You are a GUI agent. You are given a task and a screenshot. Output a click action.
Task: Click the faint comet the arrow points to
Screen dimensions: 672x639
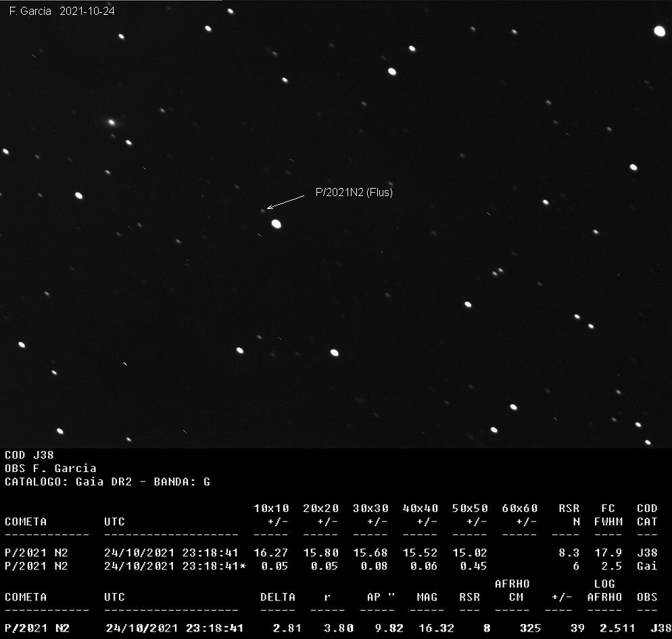click(x=263, y=211)
